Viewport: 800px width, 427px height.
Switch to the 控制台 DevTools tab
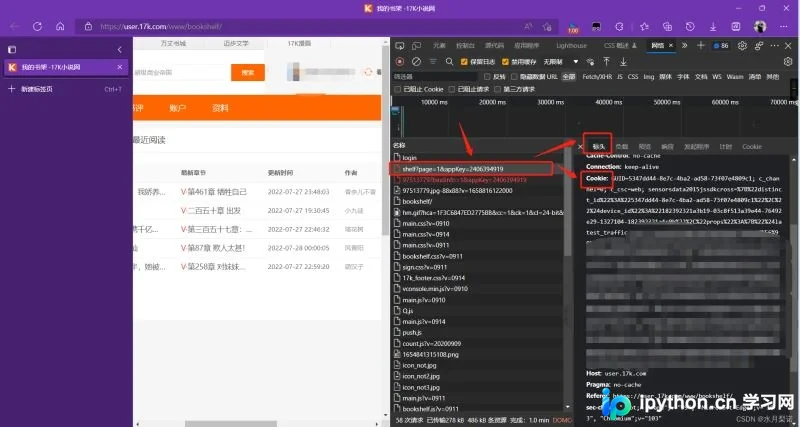[x=465, y=45]
